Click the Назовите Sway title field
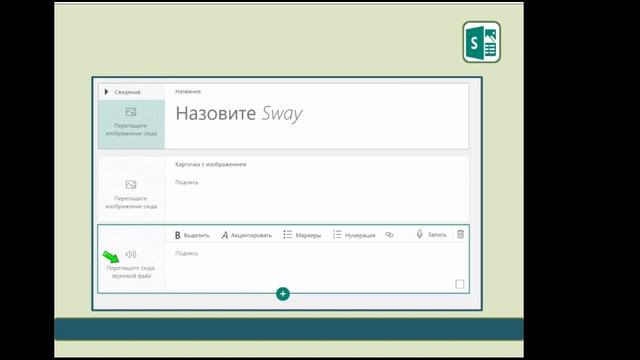640x360 pixels. 239,113
